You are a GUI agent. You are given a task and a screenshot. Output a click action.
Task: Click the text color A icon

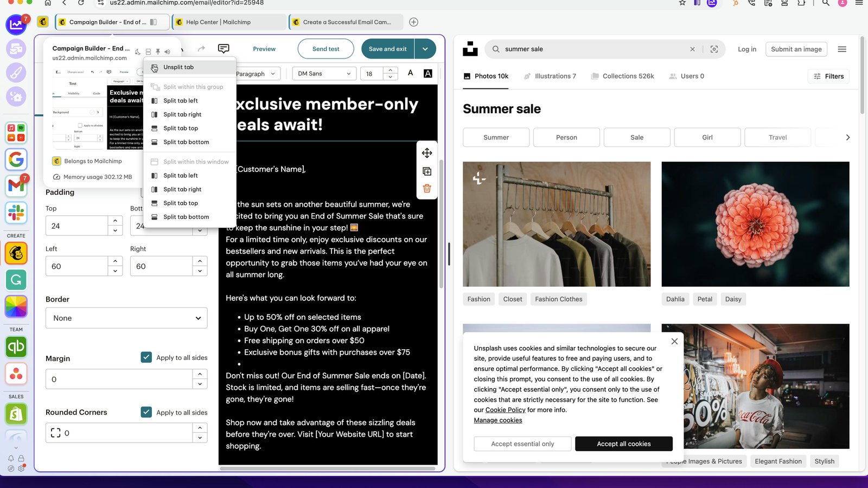pyautogui.click(x=411, y=73)
